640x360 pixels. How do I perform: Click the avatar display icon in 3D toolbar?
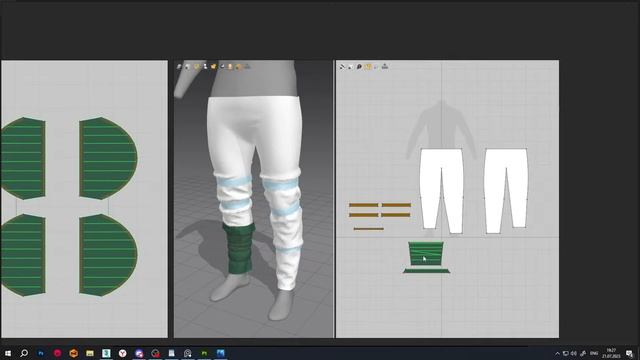(205, 66)
